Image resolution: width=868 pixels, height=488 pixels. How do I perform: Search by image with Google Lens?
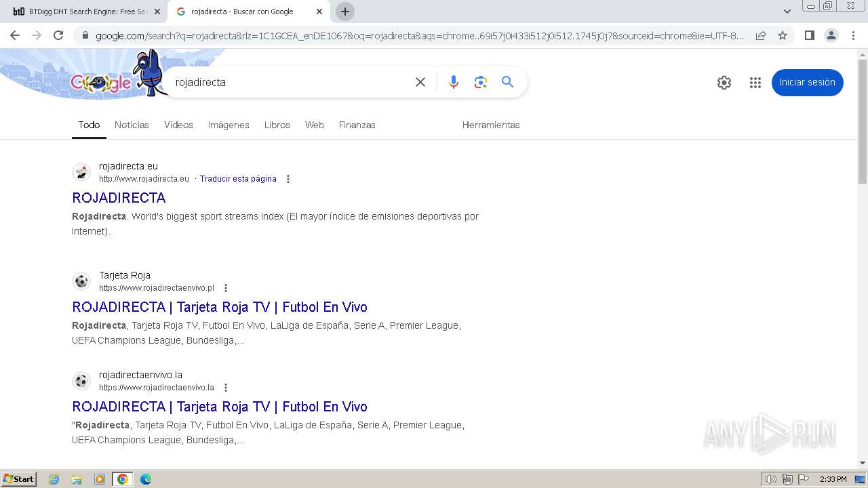(481, 82)
